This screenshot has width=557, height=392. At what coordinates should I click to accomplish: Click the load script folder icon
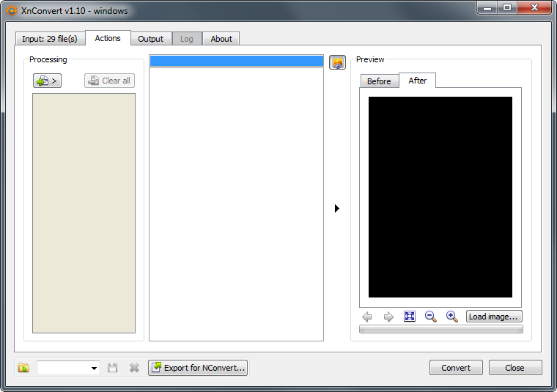click(x=23, y=368)
